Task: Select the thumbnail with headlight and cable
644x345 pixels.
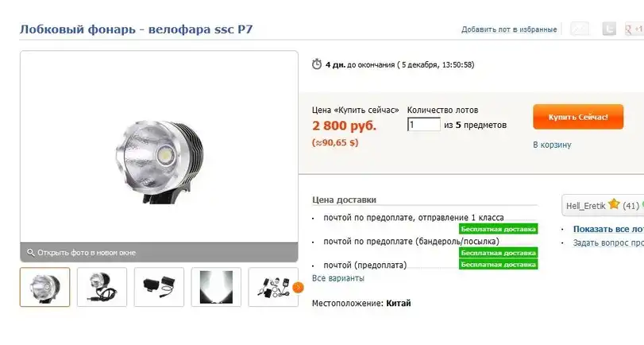Action: [x=102, y=287]
